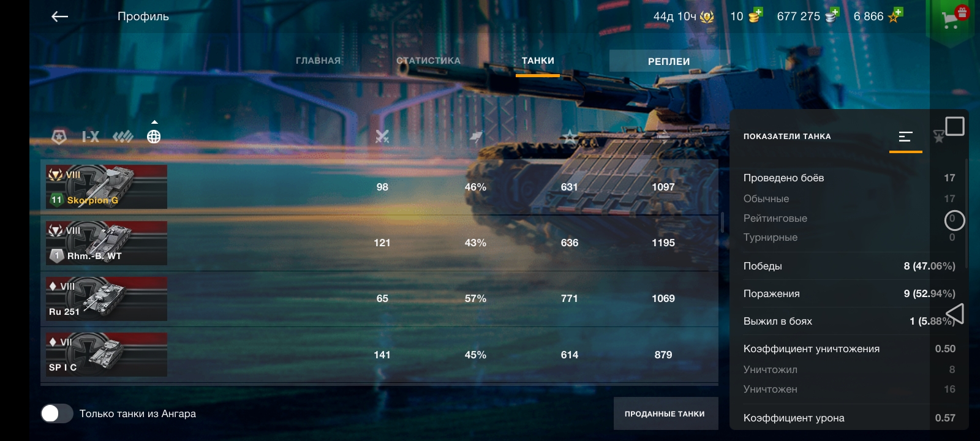This screenshot has height=441, width=980.
Task: Sort by average damage column icon
Action: [x=663, y=137]
